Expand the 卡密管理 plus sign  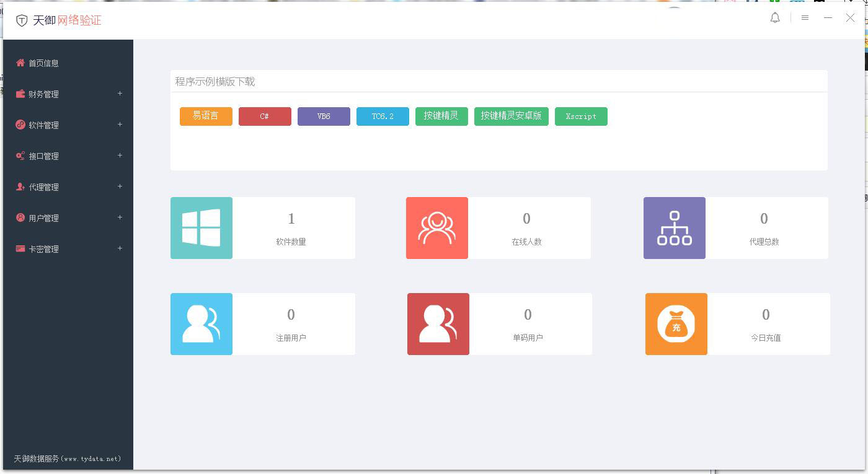tap(120, 248)
